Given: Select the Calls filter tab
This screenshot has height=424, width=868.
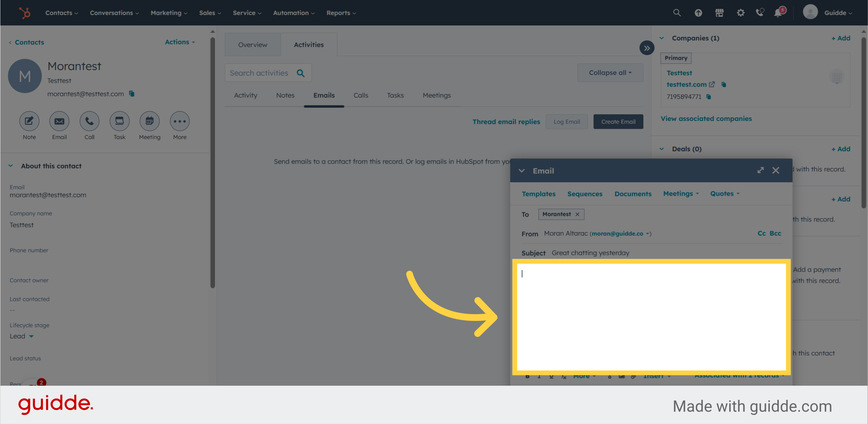Looking at the screenshot, I should 361,95.
